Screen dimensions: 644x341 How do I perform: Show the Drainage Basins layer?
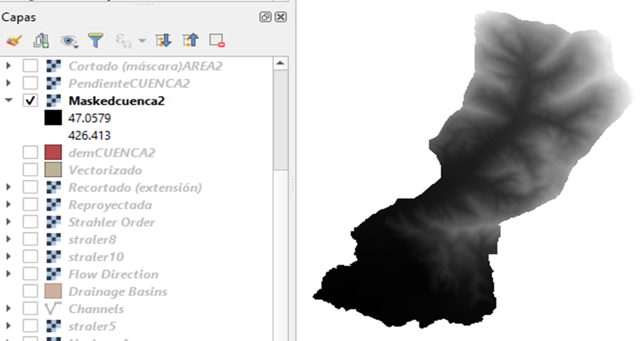tap(30, 292)
